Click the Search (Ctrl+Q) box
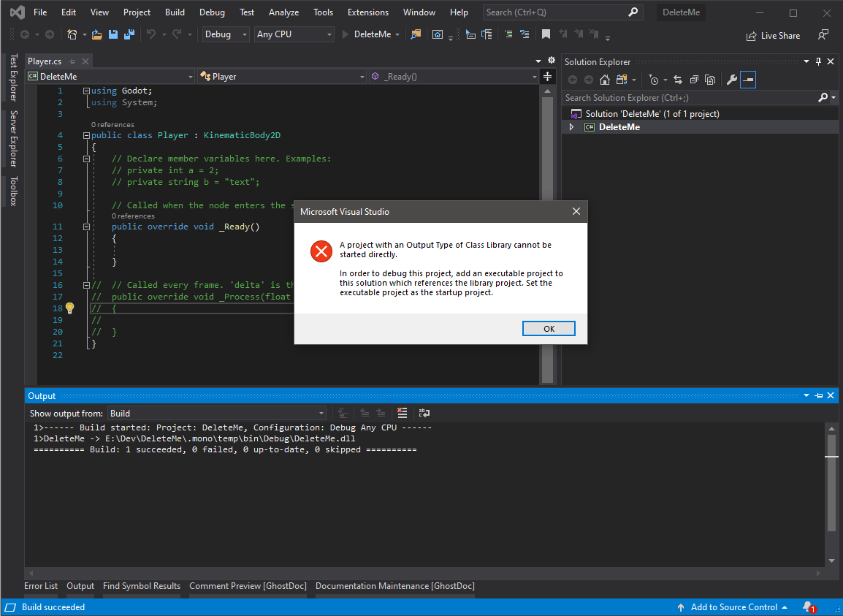This screenshot has width=843, height=616. click(562, 12)
